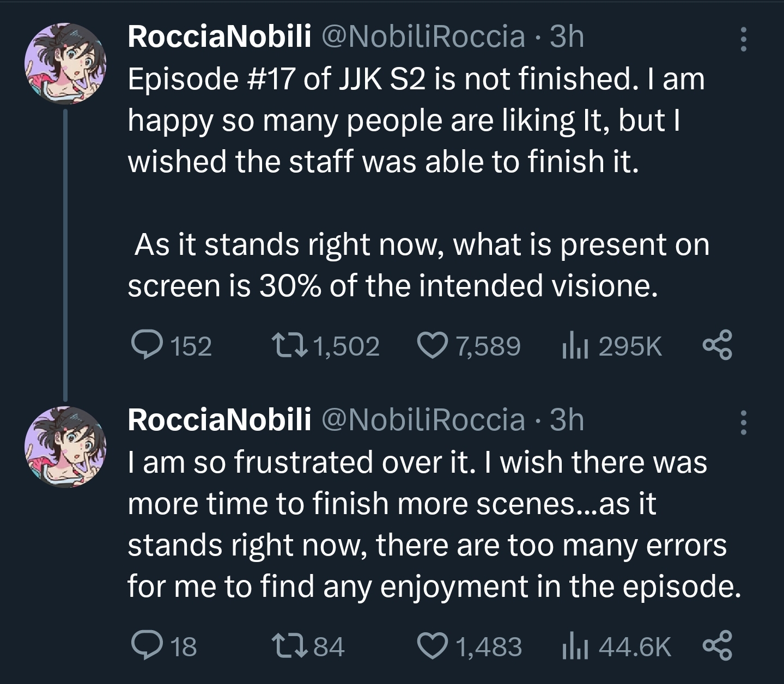Screen dimensions: 784x684
Task: Open @NobiliRoccia handle on first tweet
Action: tap(424, 37)
